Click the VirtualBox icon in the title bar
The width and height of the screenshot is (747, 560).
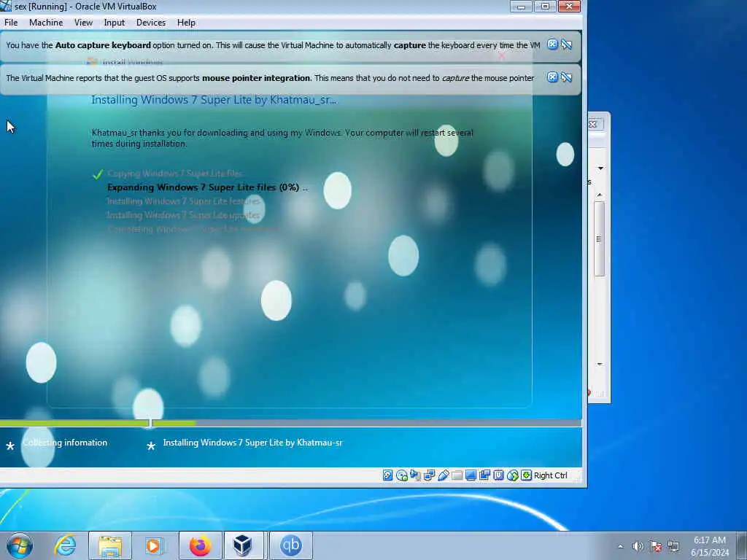coord(6,6)
